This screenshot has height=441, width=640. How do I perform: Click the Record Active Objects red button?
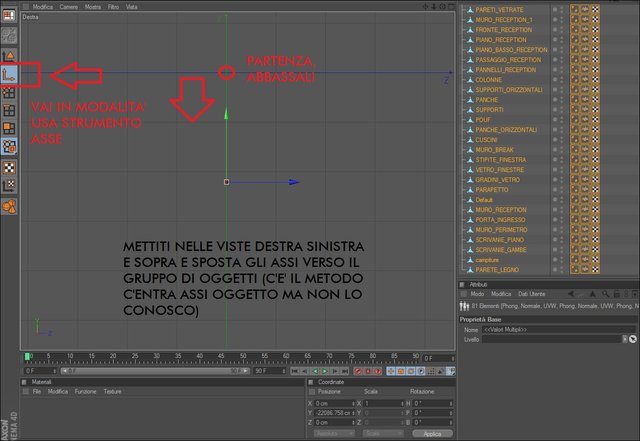[358, 371]
